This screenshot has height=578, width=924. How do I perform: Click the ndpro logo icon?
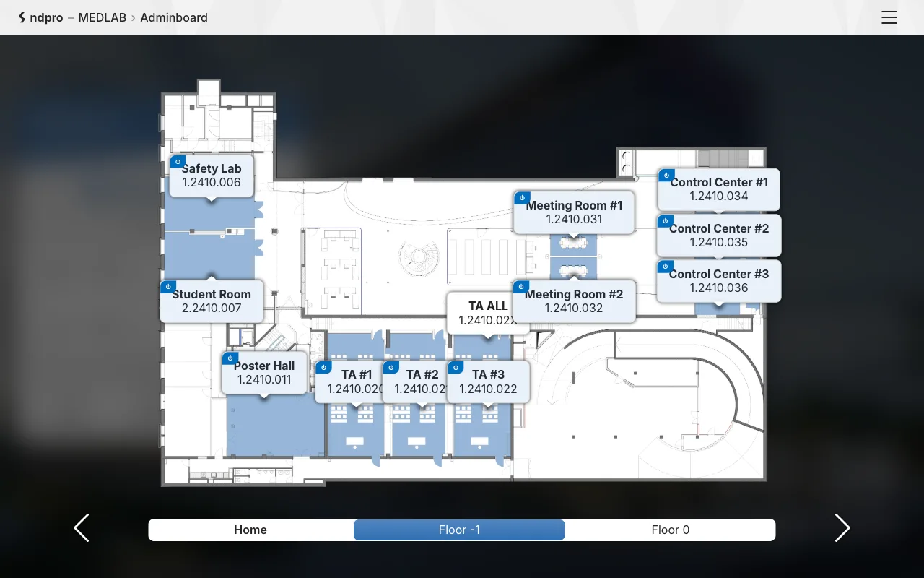[22, 17]
